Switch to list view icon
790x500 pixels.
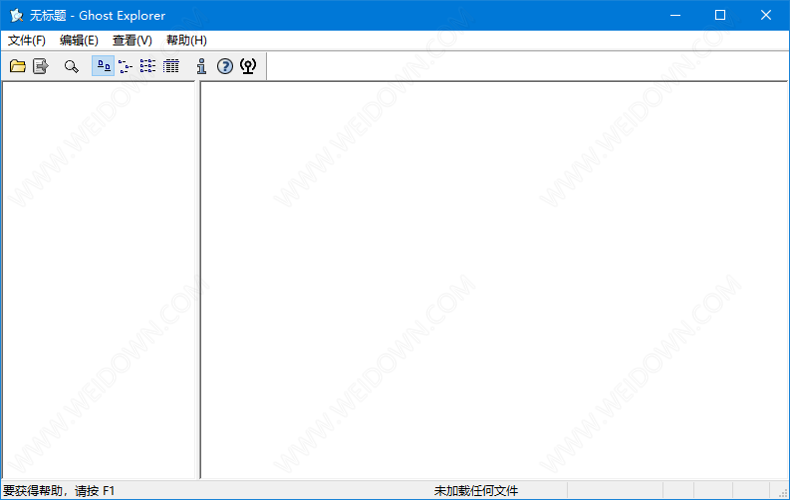(148, 66)
